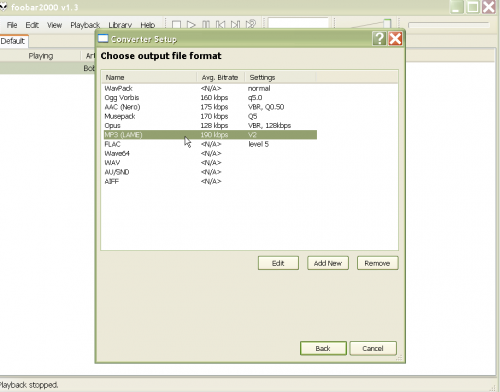Sort by the Avg. Bitrate column header
The image size is (500, 392).
click(x=221, y=77)
